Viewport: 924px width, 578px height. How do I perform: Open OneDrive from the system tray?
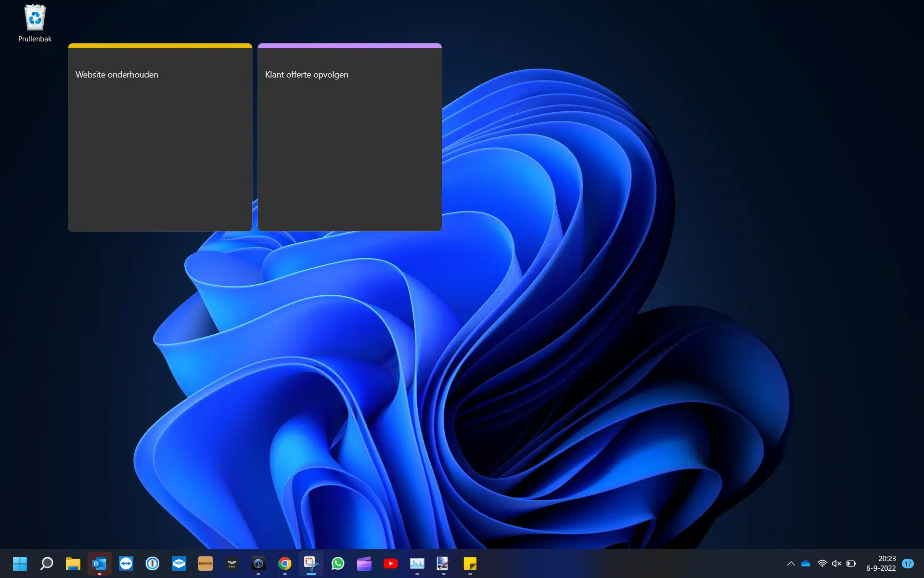pos(806,564)
